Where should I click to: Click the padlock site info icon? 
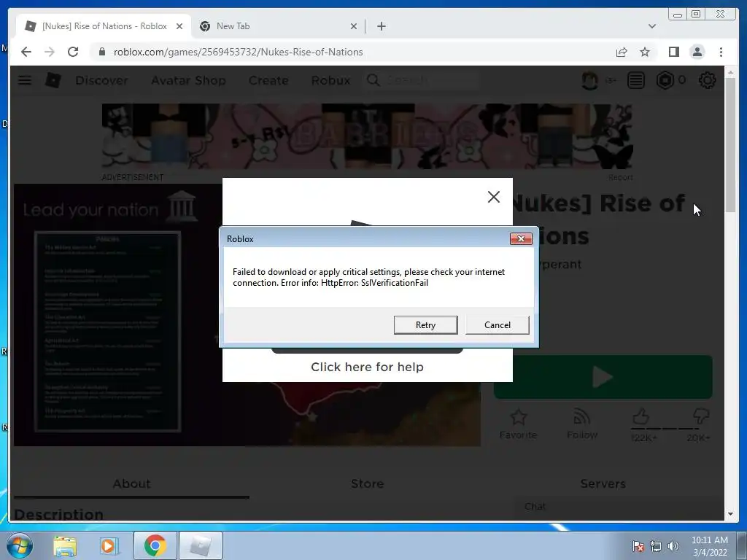pos(101,52)
